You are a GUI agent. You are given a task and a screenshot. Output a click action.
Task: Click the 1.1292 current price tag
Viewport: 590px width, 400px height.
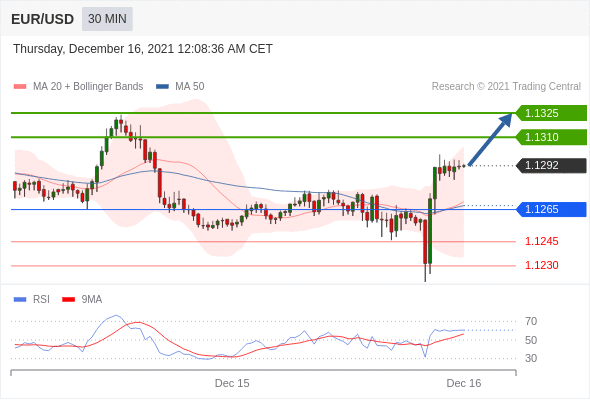click(x=551, y=165)
